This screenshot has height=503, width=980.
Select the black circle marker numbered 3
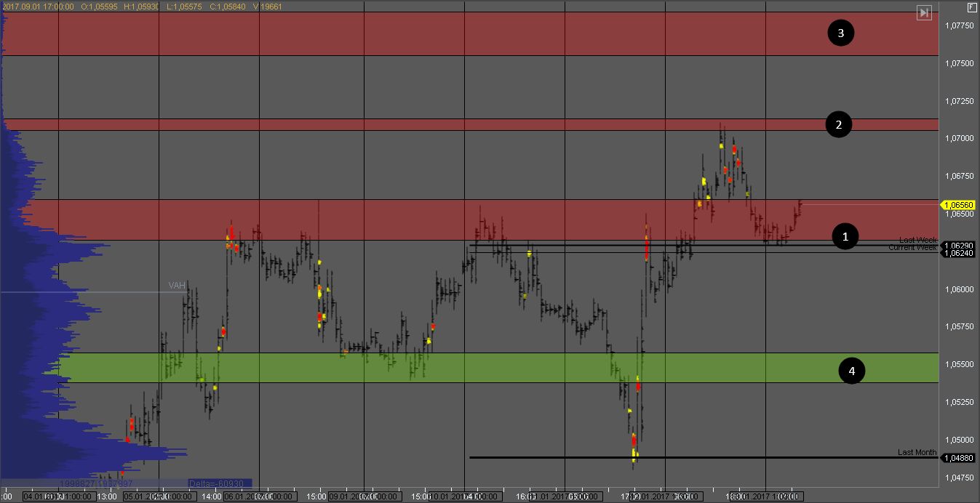841,33
